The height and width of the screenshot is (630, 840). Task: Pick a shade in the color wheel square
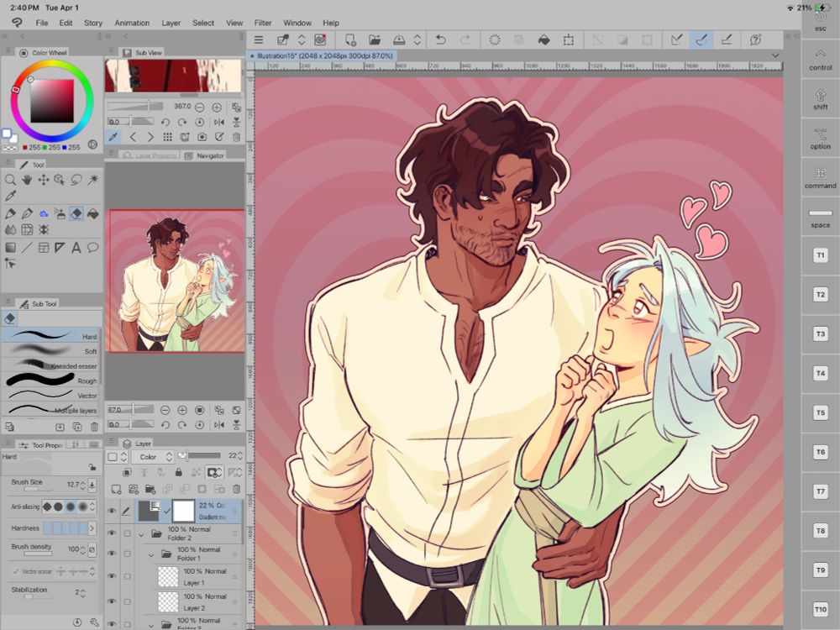51,102
